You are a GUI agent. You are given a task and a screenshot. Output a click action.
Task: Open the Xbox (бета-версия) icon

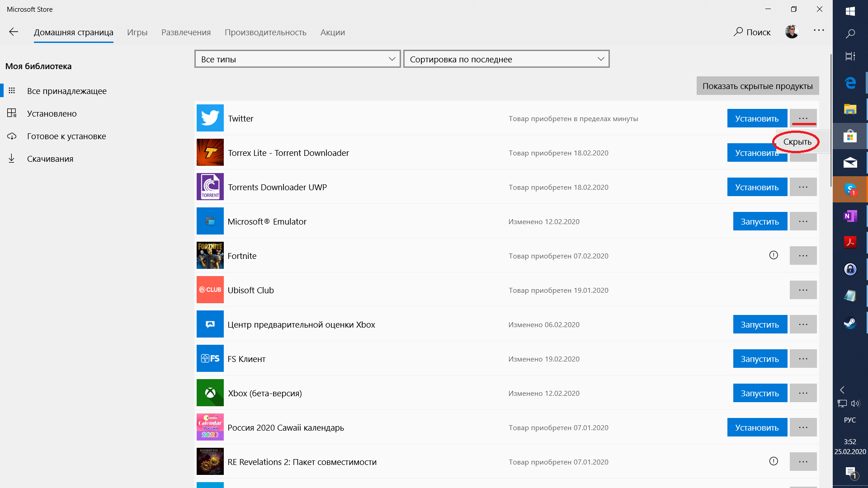210,393
